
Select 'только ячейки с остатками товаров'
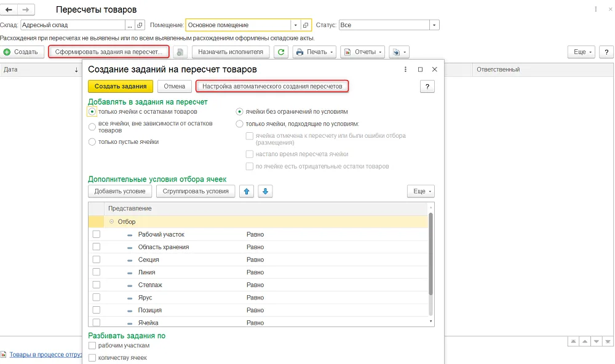click(92, 112)
